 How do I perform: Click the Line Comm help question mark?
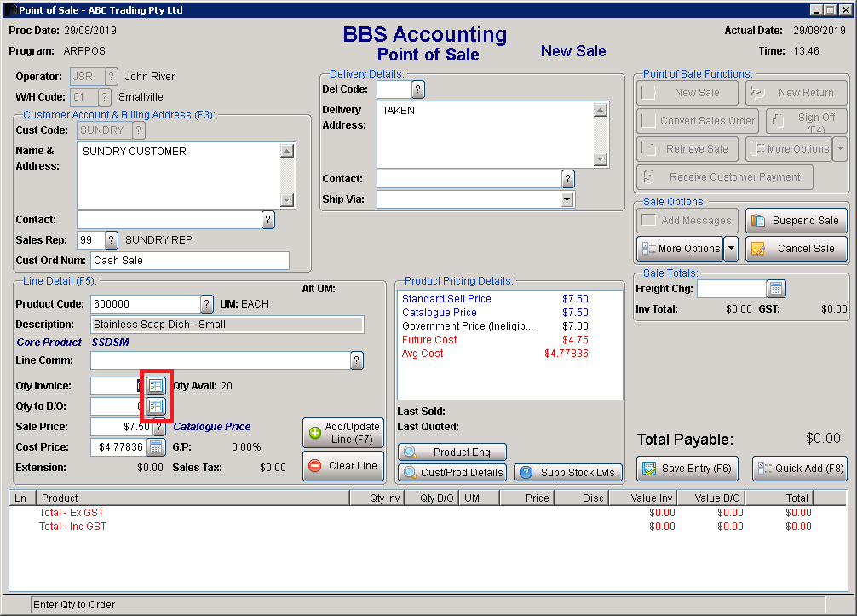(x=356, y=360)
